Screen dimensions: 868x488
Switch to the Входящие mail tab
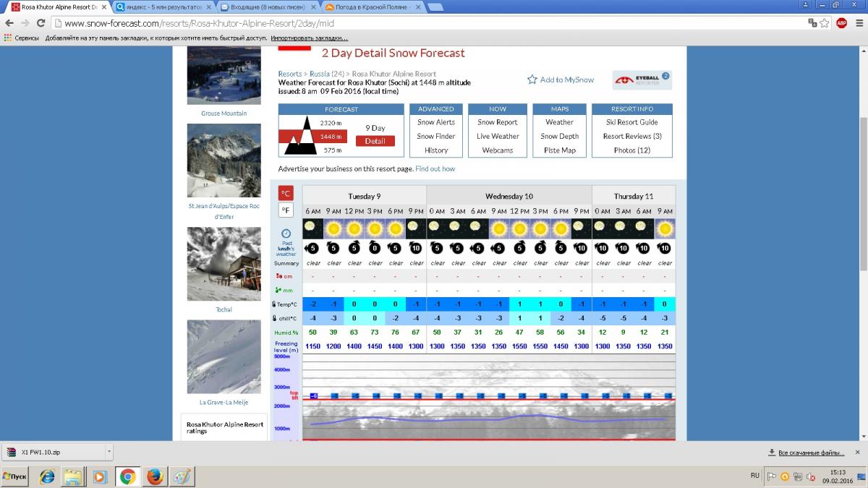click(x=268, y=7)
